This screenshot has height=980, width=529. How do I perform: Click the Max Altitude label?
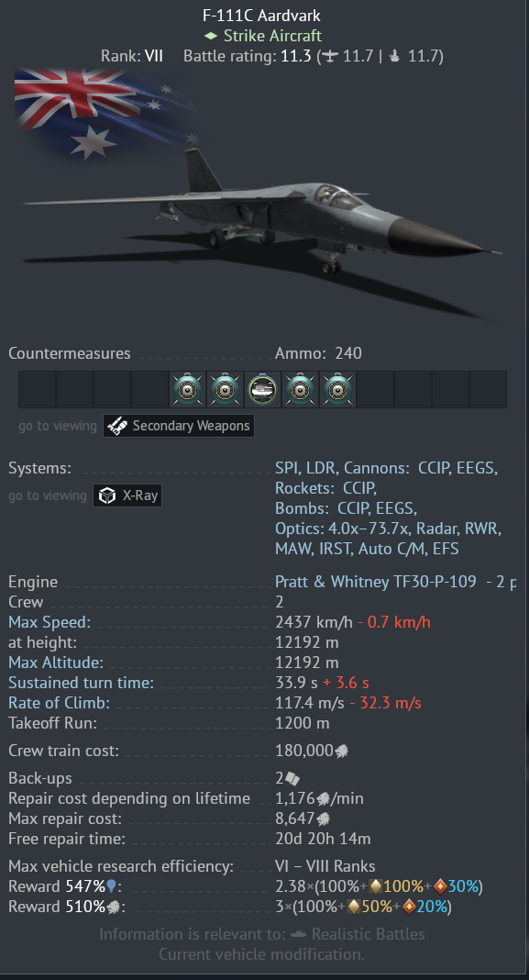(56, 662)
